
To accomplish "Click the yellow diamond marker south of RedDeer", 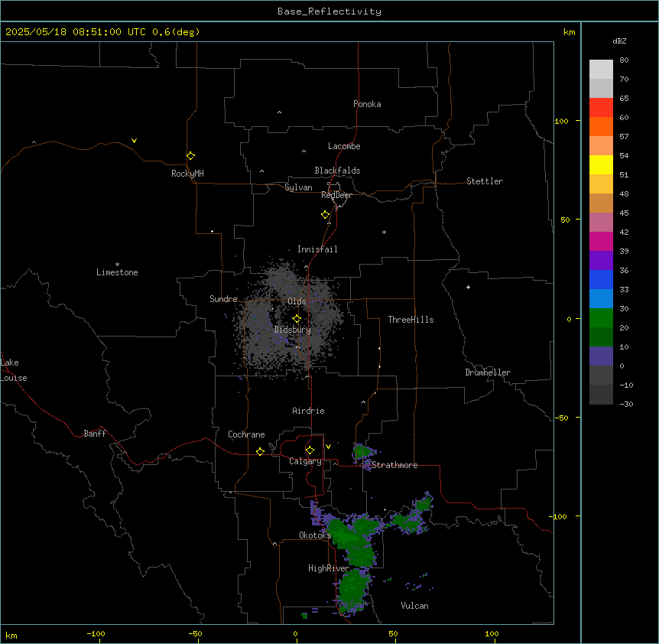I will 325,215.
